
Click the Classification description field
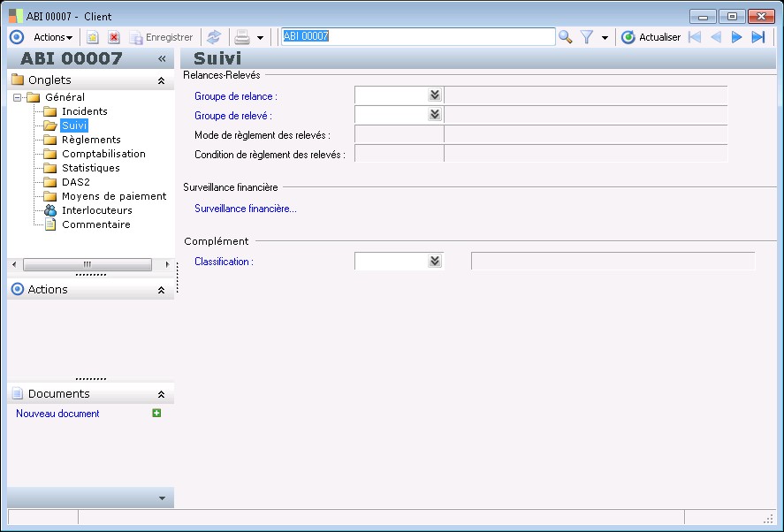tap(613, 261)
